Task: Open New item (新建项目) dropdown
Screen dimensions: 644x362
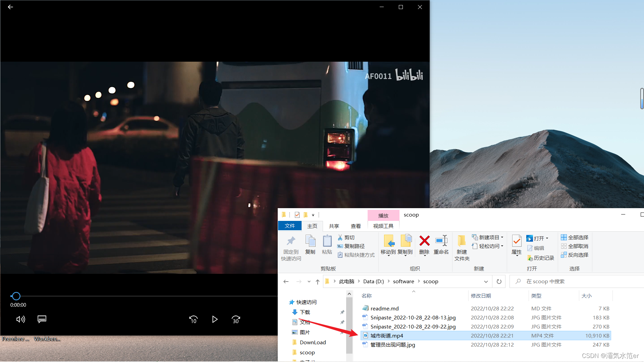Action: click(488, 237)
